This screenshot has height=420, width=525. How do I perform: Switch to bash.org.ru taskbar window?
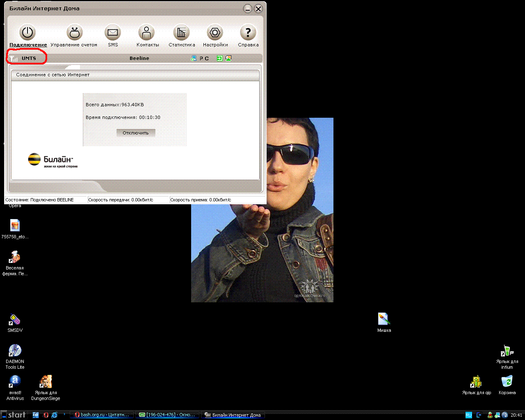pyautogui.click(x=101, y=415)
